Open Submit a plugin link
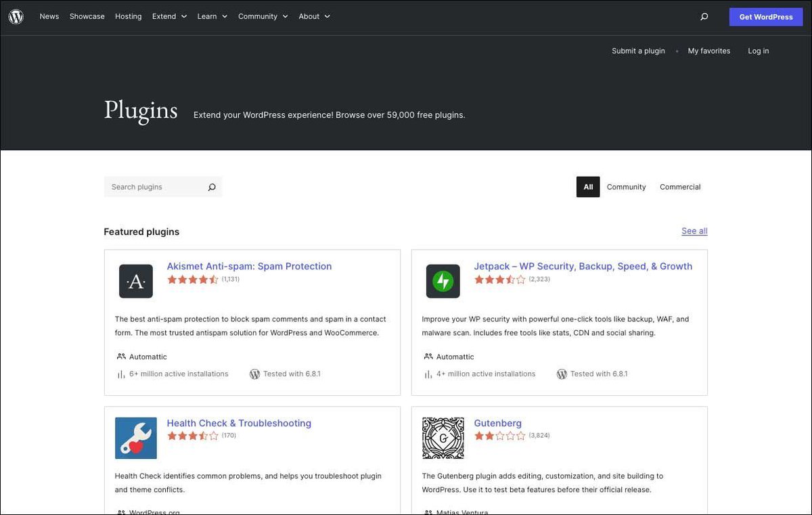Screen dimensions: 812x515 coord(638,51)
